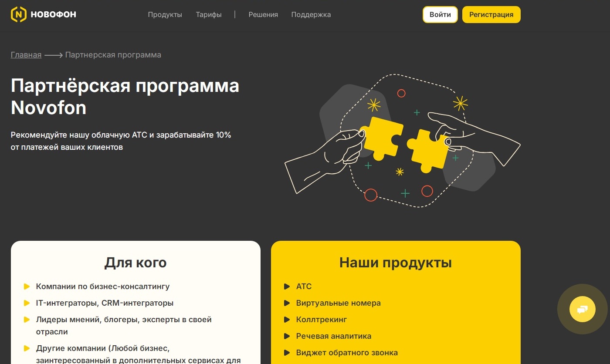This screenshot has height=364, width=610.
Task: Open the Тарифы menu item
Action: pos(209,14)
